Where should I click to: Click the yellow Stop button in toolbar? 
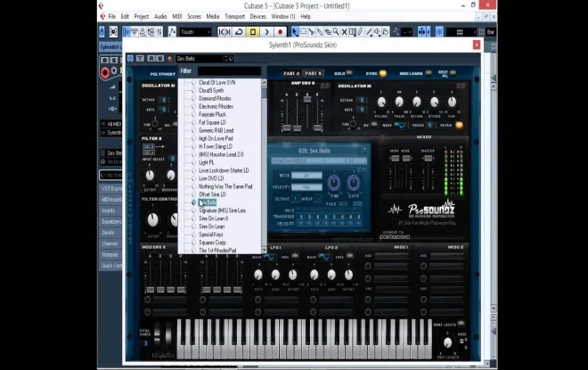click(x=253, y=32)
